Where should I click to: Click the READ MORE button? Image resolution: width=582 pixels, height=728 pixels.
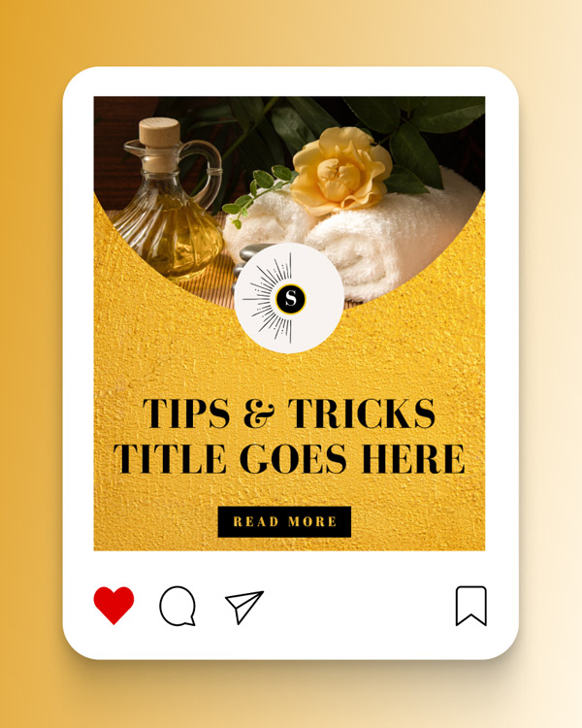284,521
